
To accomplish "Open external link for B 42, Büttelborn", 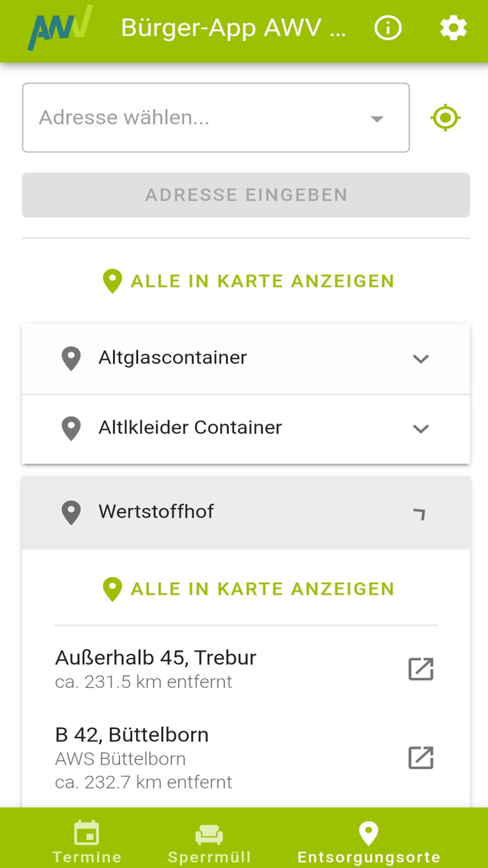I will [420, 757].
